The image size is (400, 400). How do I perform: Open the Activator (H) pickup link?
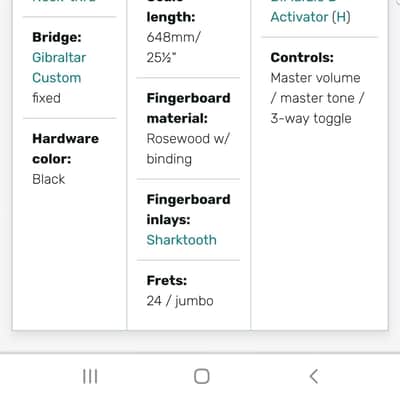310,17
